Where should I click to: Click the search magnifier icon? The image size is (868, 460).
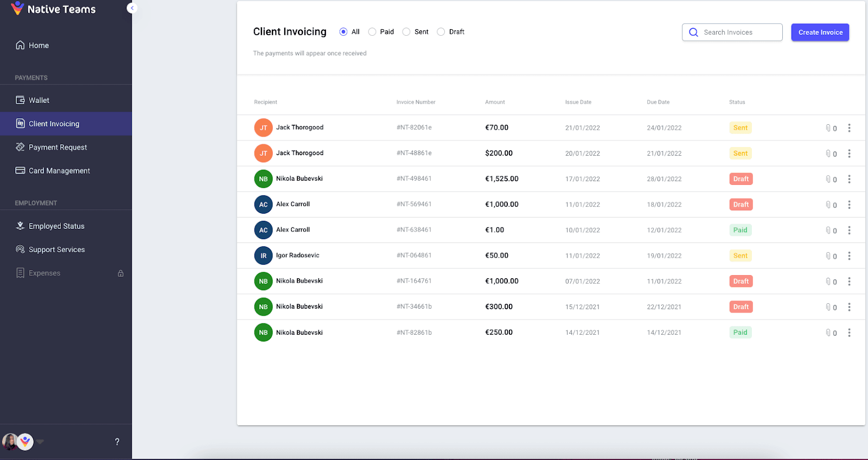point(693,33)
